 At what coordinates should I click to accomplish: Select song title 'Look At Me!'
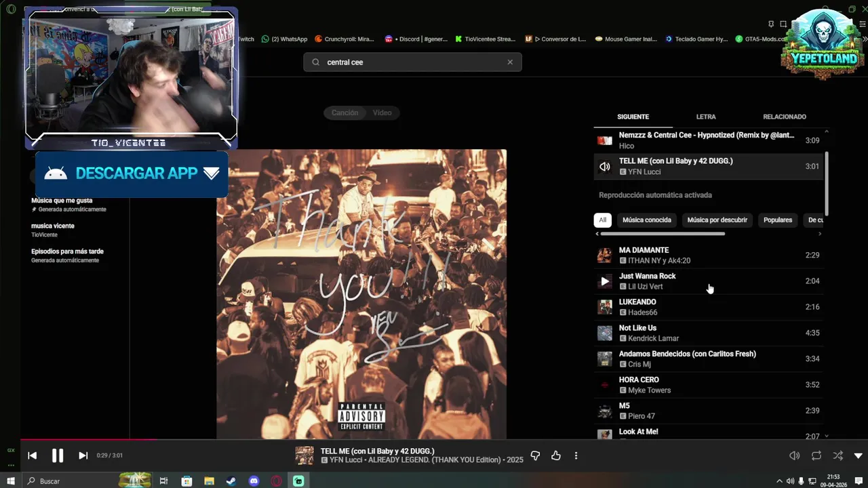point(638,432)
